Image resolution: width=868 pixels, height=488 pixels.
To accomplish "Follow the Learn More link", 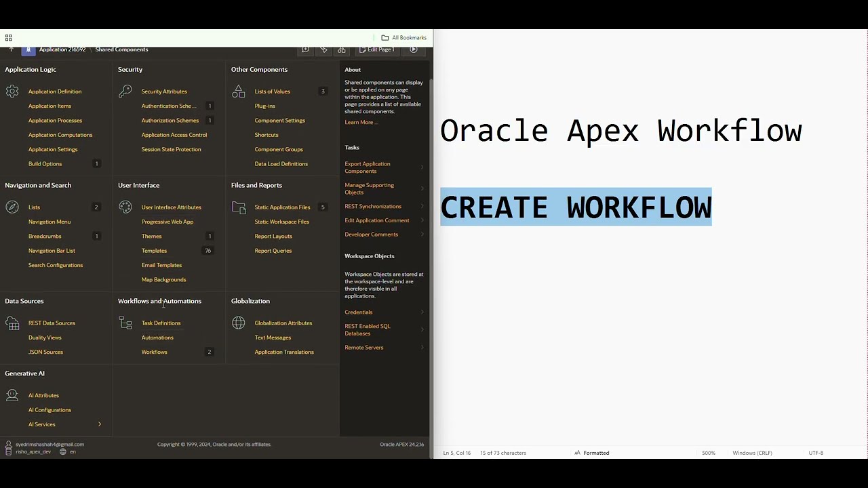I will coord(361,122).
